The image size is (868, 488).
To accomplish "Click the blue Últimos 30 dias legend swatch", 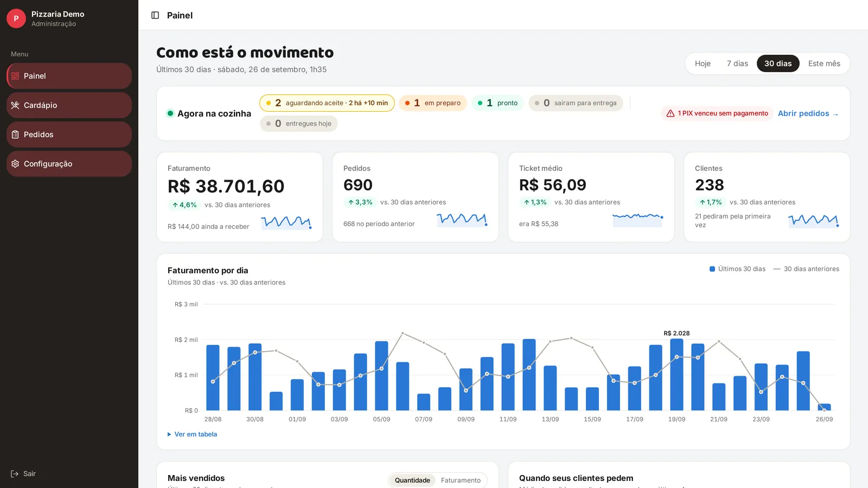I will [712, 269].
